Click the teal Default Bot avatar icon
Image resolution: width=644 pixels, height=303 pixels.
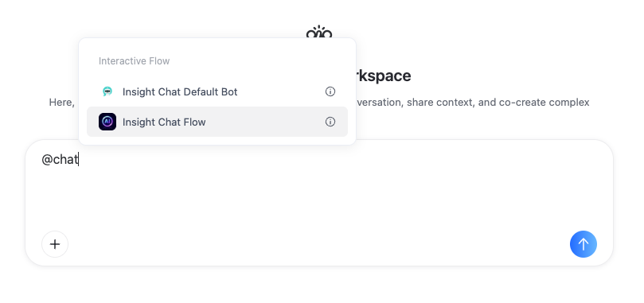[107, 91]
